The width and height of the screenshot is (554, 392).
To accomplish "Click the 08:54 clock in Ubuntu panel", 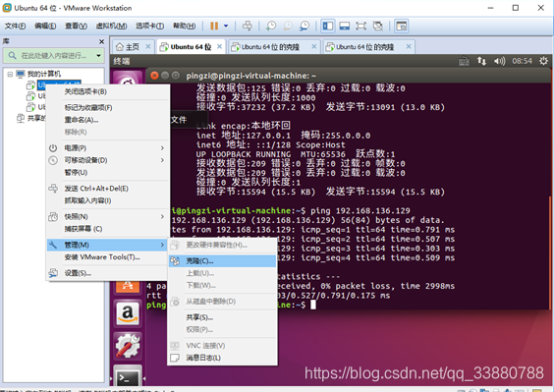I will click(x=522, y=61).
